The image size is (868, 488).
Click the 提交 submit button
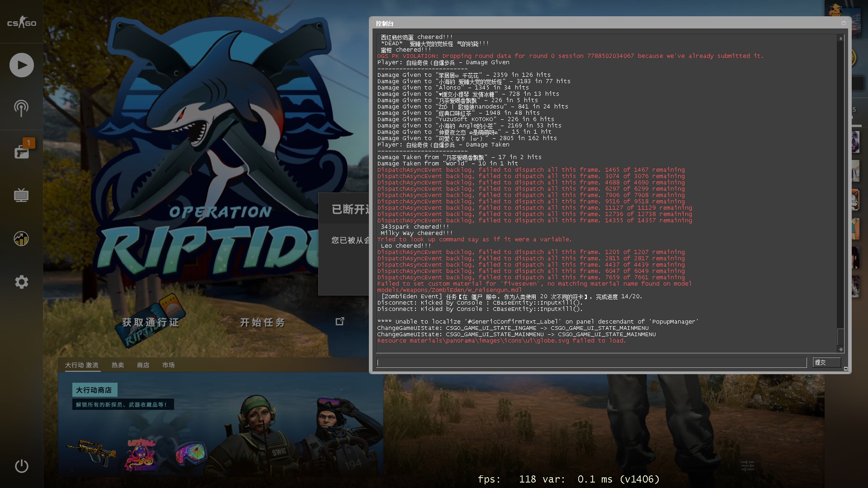click(827, 362)
